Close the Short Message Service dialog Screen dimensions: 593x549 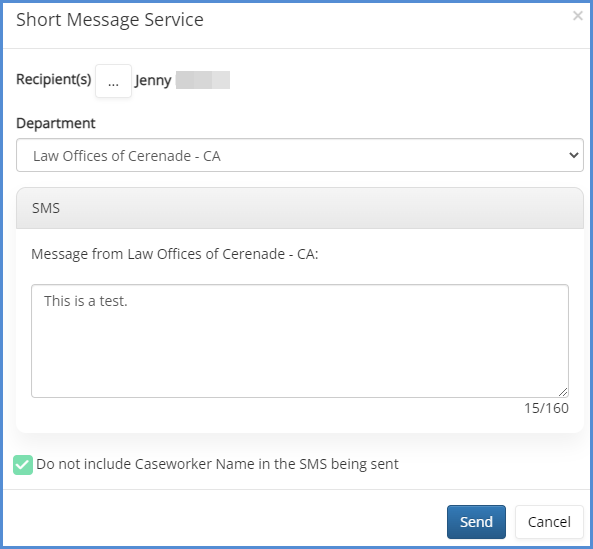point(577,16)
